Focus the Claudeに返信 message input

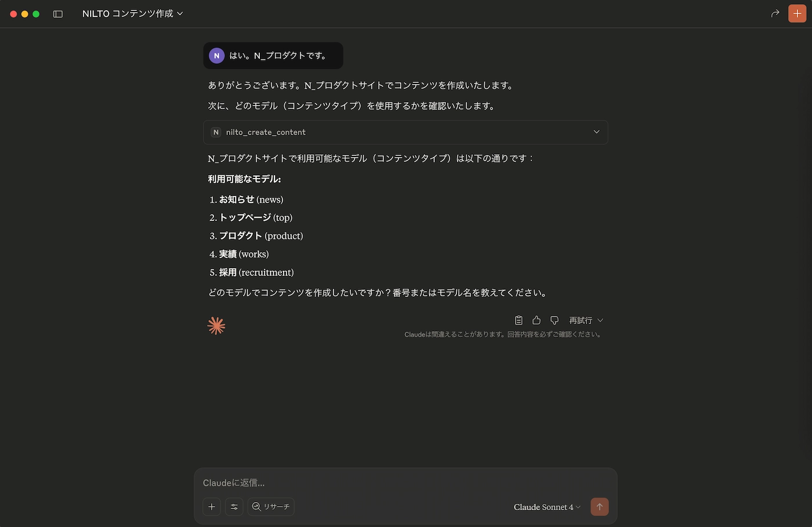[x=405, y=483]
